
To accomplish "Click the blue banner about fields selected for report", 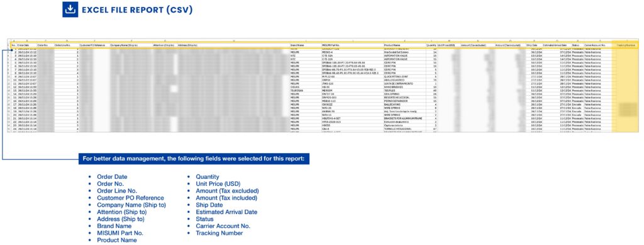I will pyautogui.click(x=194, y=159).
